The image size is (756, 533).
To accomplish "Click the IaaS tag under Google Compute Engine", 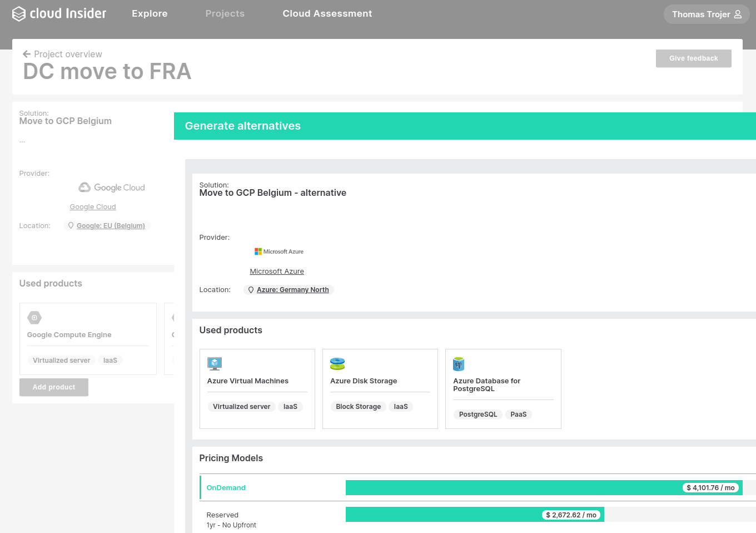I will [110, 361].
